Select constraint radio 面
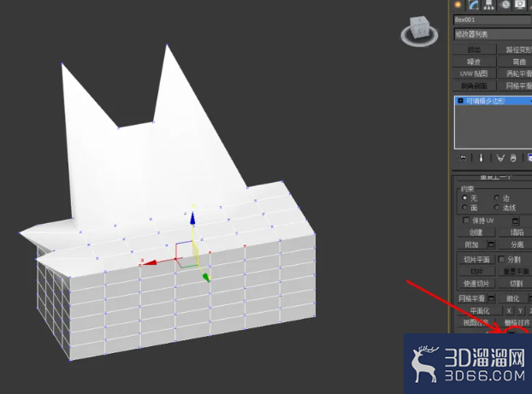 (464, 207)
